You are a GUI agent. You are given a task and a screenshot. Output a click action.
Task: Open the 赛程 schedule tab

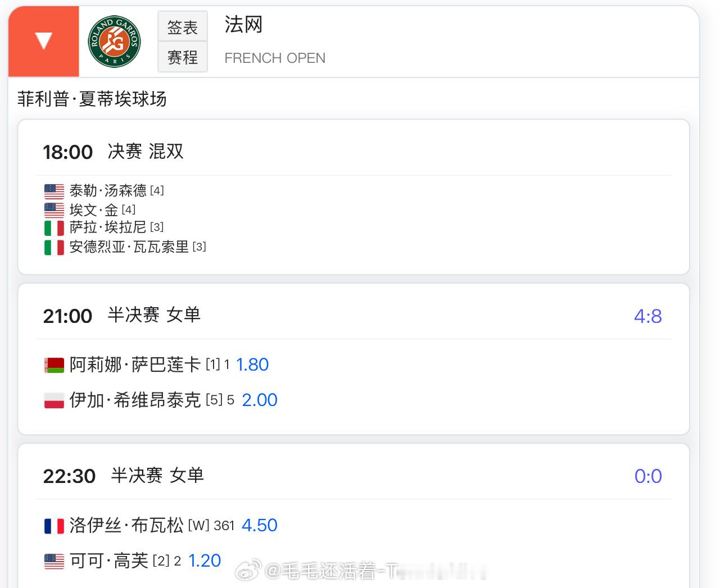pos(183,57)
